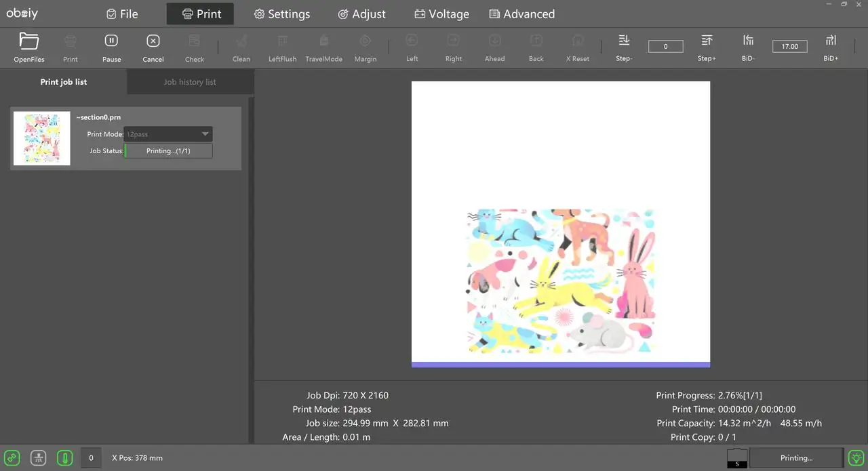Increase step with the Step+ icon
This screenshot has width=868, height=471.
pyautogui.click(x=707, y=47)
